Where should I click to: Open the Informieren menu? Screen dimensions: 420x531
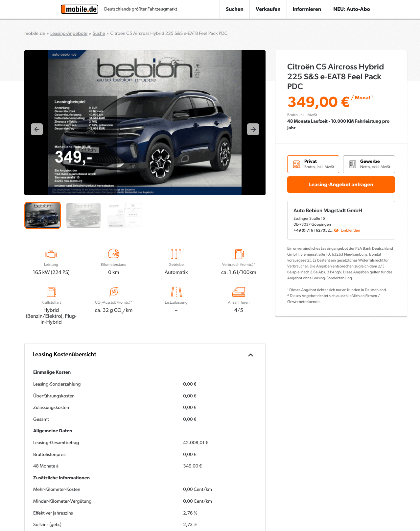307,9
